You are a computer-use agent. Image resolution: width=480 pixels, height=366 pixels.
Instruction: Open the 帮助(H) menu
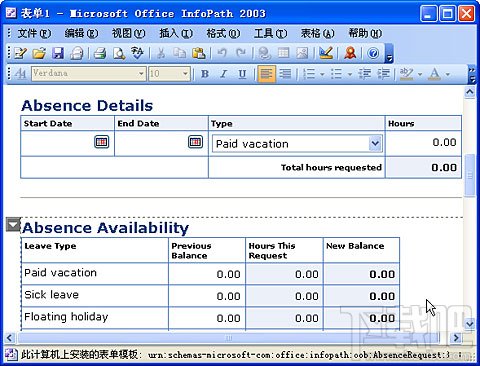pyautogui.click(x=365, y=33)
